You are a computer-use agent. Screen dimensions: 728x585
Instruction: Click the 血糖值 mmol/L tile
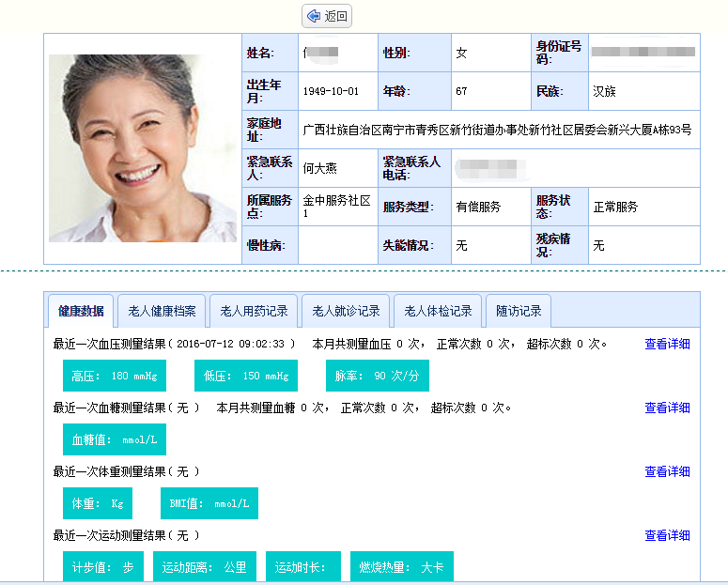coord(115,439)
